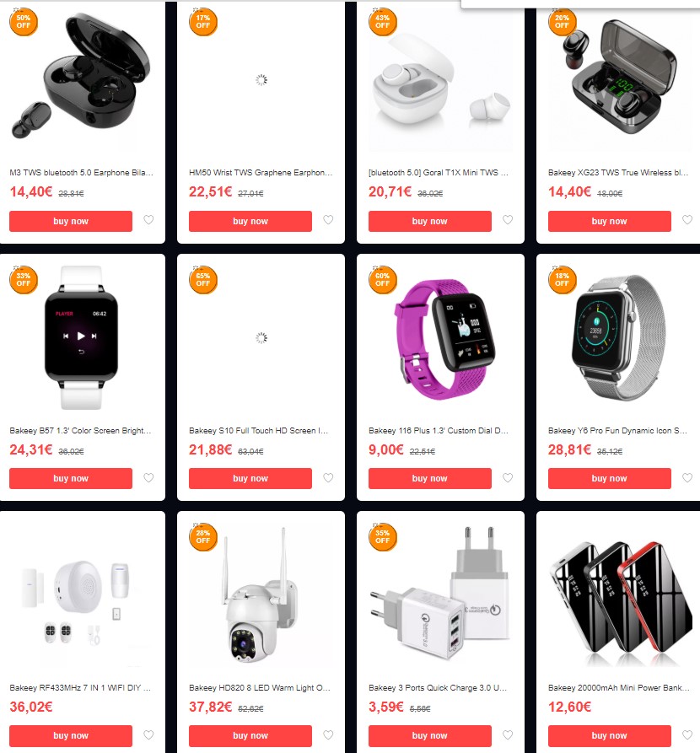
Task: Favorite the Bakeey RF433MHz alarm kit
Action: coord(149,734)
